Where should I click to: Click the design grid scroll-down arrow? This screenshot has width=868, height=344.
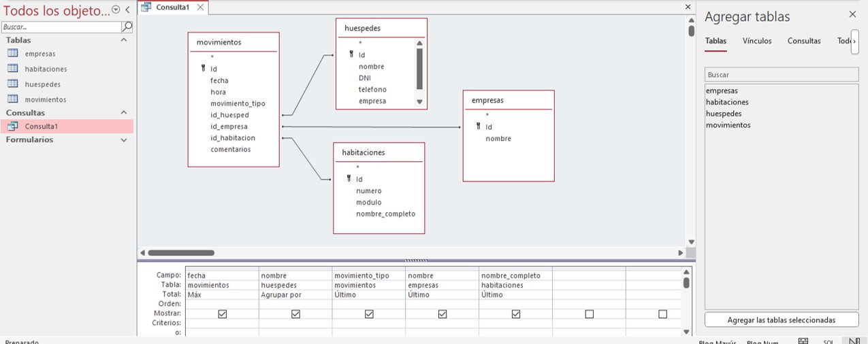pyautogui.click(x=686, y=332)
